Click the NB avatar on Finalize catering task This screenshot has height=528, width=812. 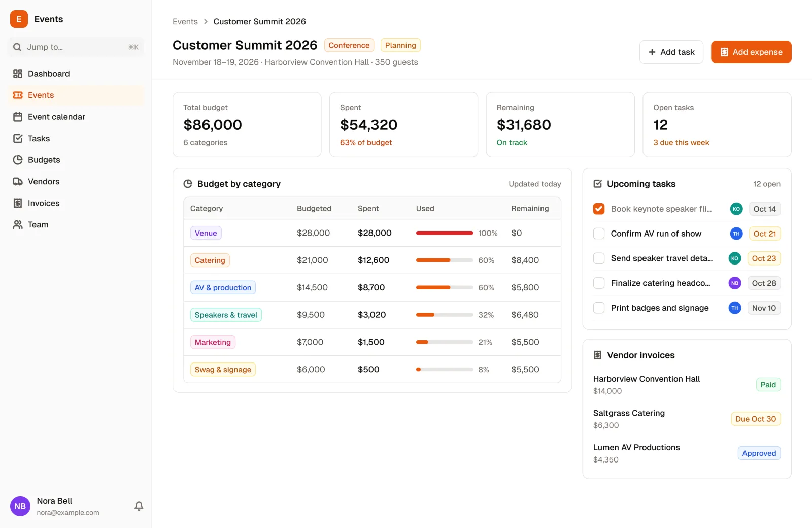735,283
